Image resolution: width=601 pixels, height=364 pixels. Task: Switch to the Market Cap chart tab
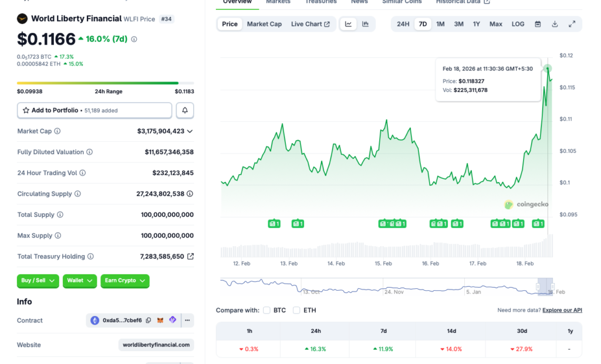[x=264, y=24]
